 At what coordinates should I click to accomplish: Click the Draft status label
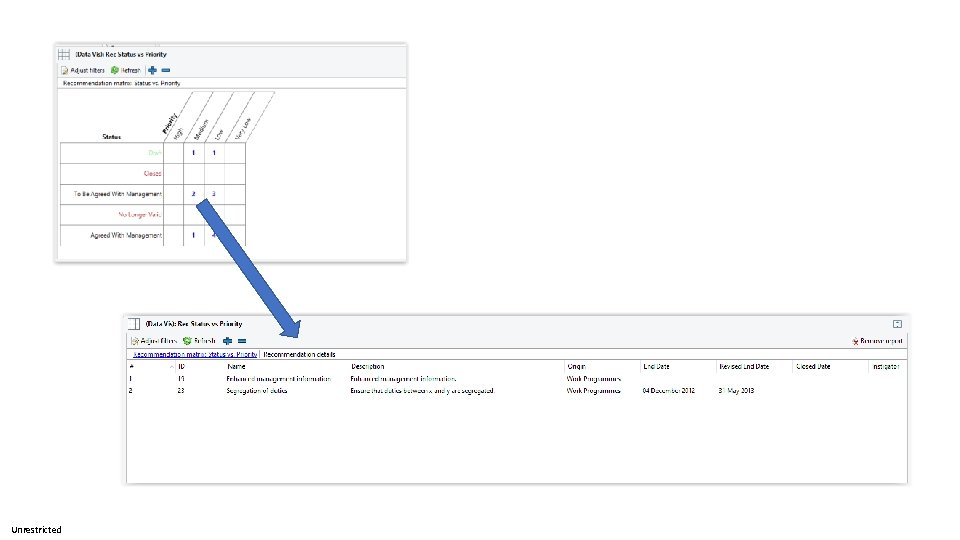click(155, 153)
